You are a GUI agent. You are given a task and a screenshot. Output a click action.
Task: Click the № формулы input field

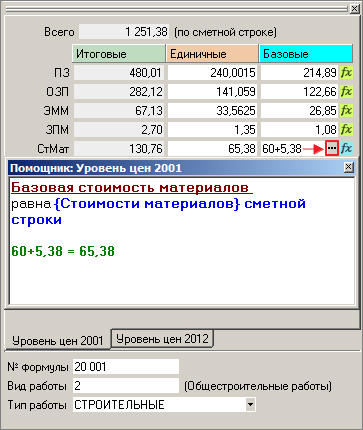(x=126, y=367)
